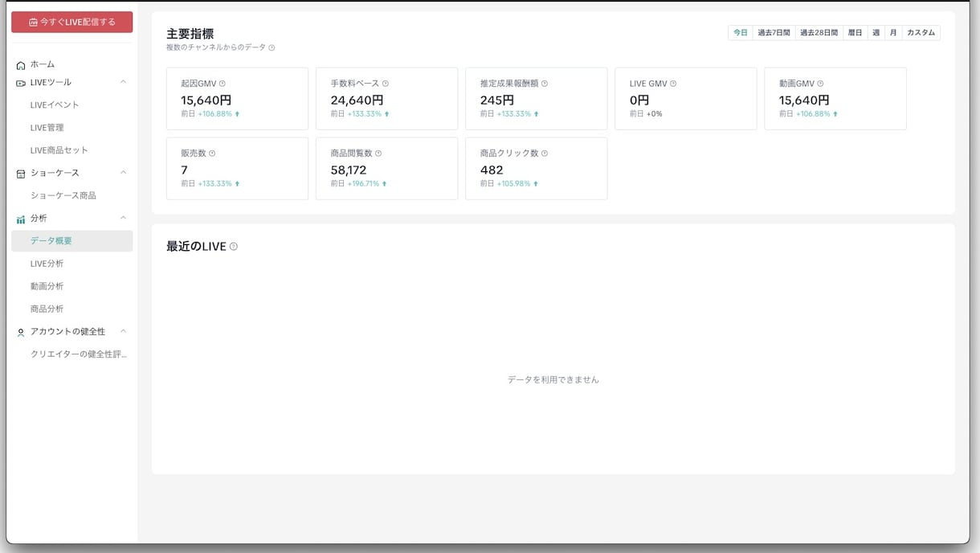Click the LIVEツール camera icon

[x=21, y=83]
